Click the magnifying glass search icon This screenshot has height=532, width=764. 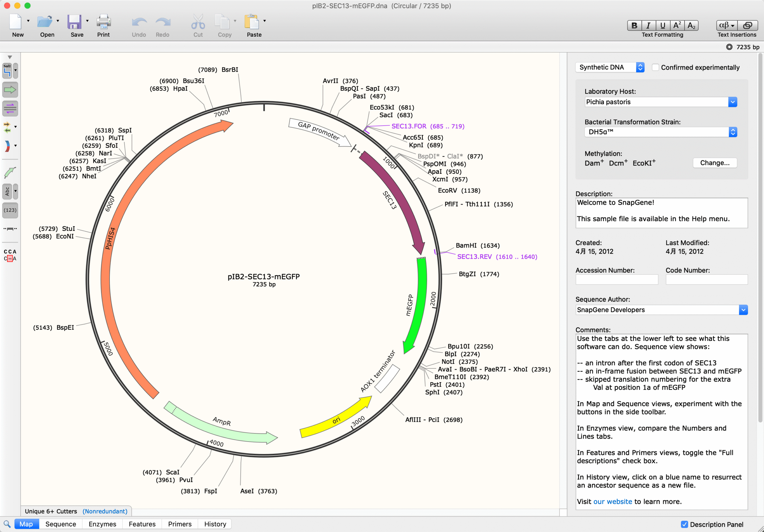tap(7, 524)
